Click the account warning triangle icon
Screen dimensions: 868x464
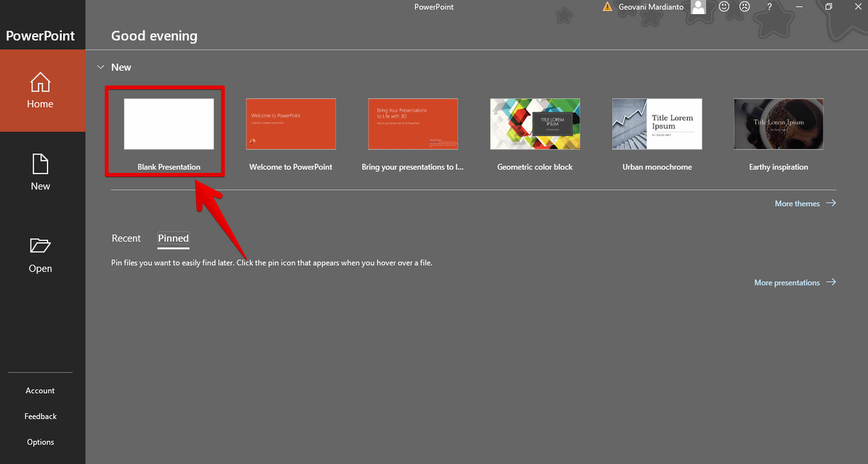(608, 7)
